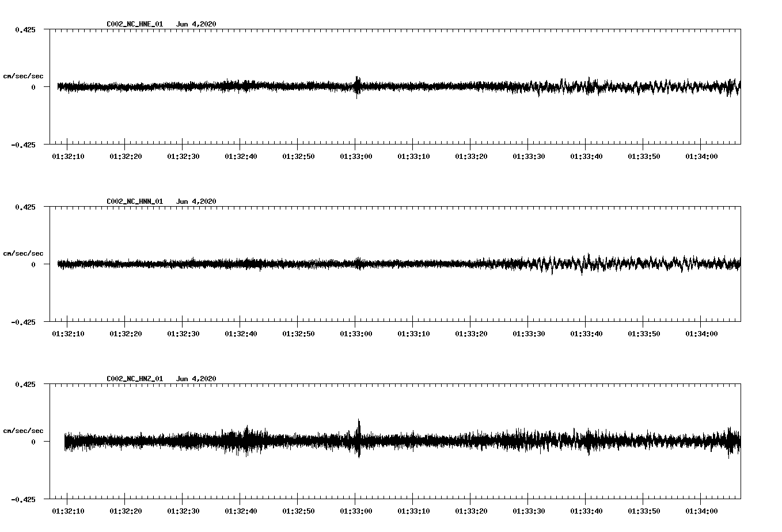Image resolution: width=782 pixels, height=532 pixels.
Task: Click time label 01:32:10 under HNN plot
Action: click(68, 334)
